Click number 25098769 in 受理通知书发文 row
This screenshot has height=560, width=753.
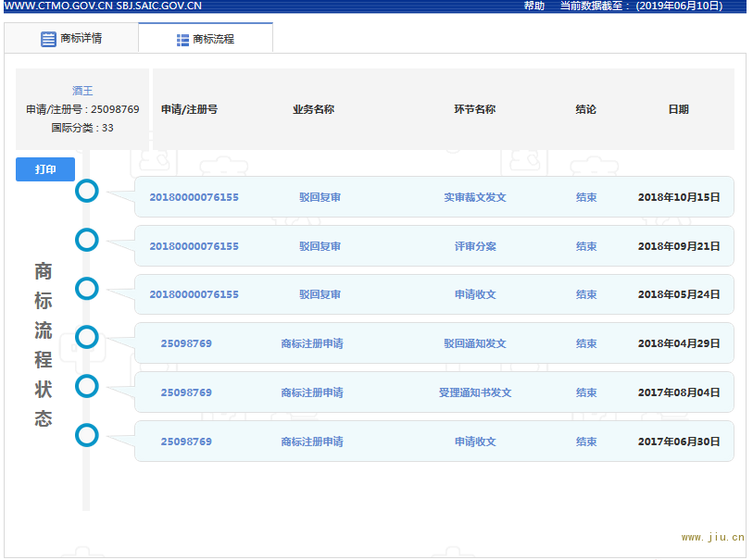pyautogui.click(x=186, y=392)
